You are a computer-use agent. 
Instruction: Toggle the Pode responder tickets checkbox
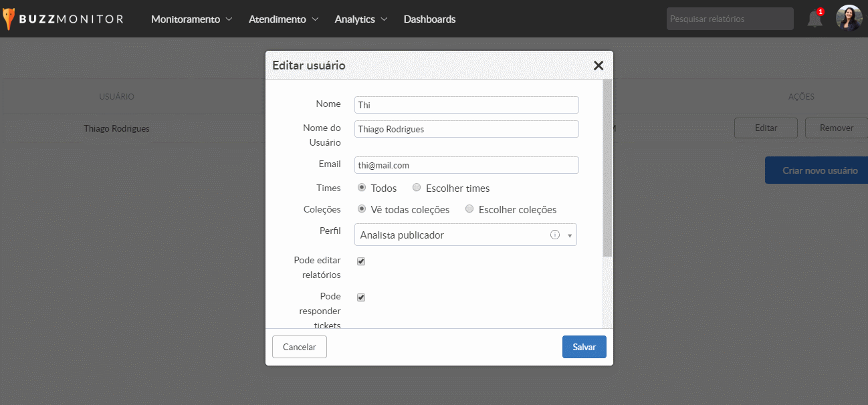361,297
